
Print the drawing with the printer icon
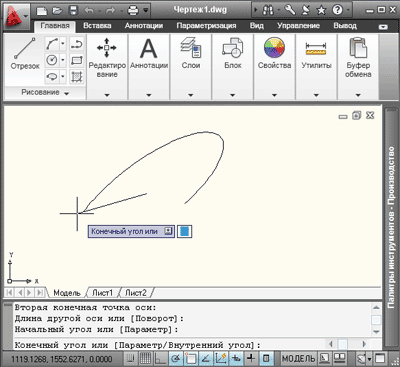click(x=133, y=10)
